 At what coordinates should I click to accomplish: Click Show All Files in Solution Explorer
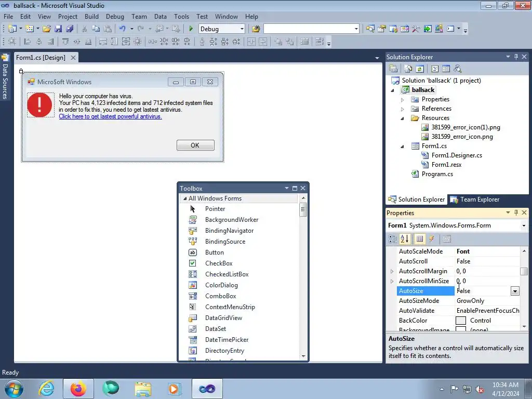point(408,69)
